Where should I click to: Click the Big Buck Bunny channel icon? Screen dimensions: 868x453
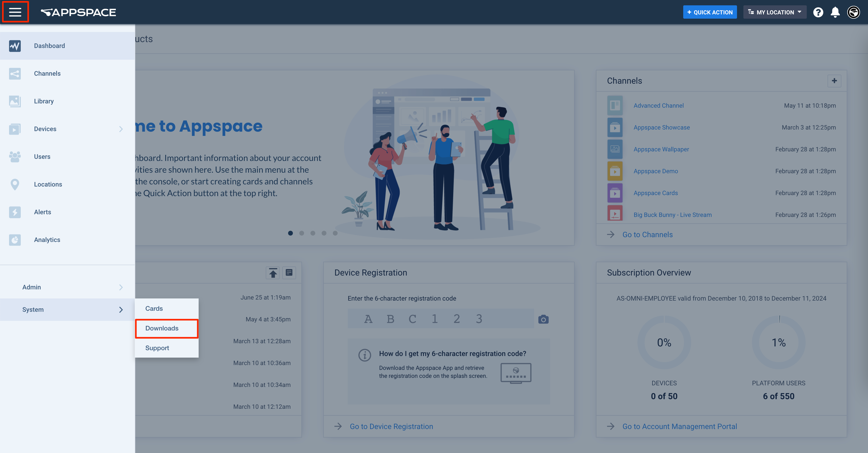[x=615, y=213]
